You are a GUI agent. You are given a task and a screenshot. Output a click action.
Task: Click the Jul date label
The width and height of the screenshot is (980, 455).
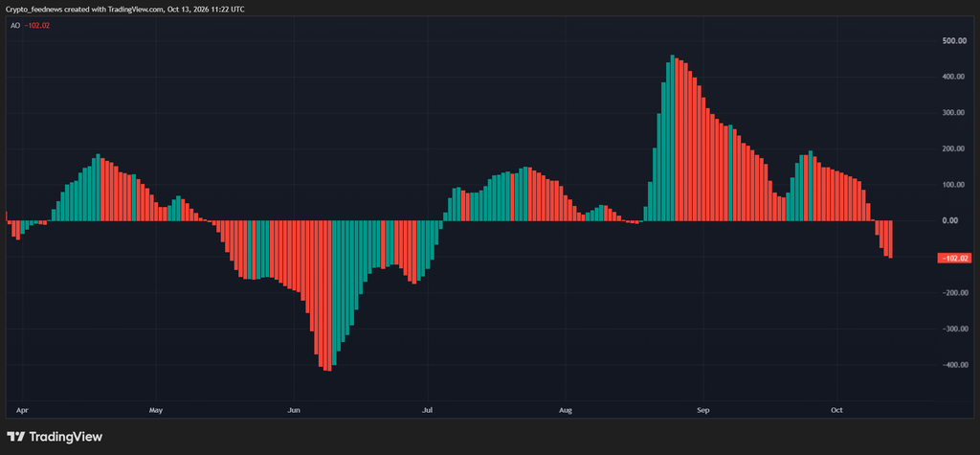(428, 411)
